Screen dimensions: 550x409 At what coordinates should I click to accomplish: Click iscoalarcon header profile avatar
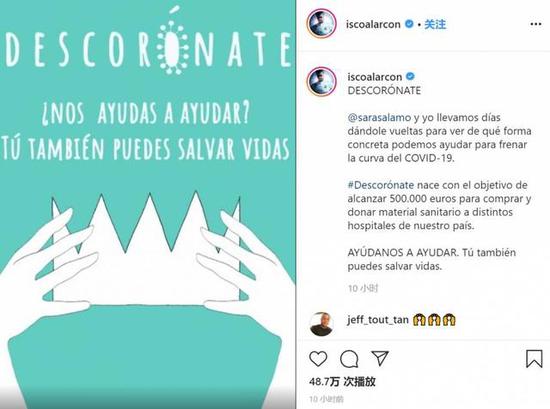[x=322, y=24]
